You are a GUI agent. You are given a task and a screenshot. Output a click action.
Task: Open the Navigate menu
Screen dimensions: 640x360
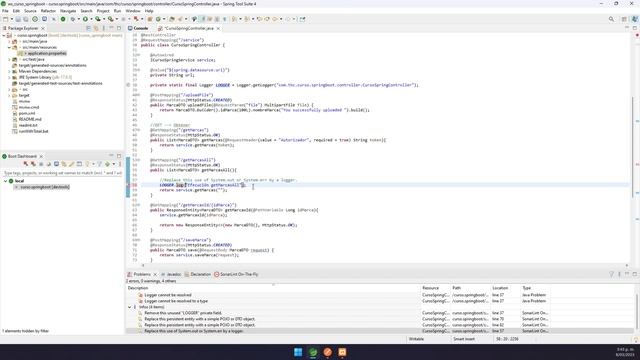pyautogui.click(x=68, y=11)
